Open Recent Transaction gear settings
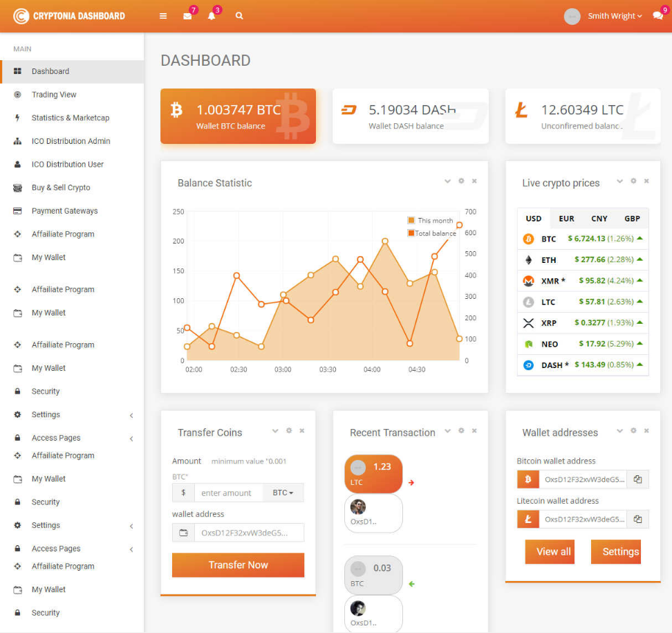 coord(461,430)
